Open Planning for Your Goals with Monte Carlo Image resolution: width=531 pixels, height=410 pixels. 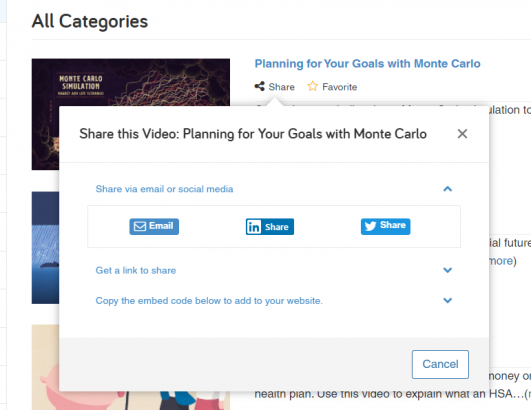(367, 64)
